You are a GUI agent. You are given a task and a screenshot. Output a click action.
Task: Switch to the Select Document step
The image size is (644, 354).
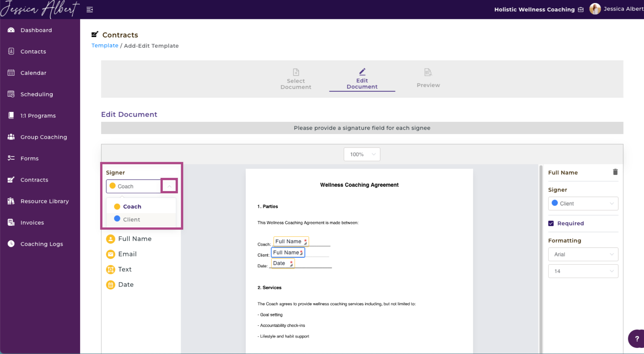[296, 79]
